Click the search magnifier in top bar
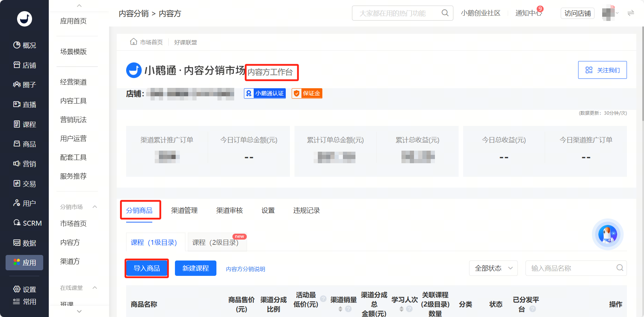Viewport: 644px width, 317px height. coord(445,13)
